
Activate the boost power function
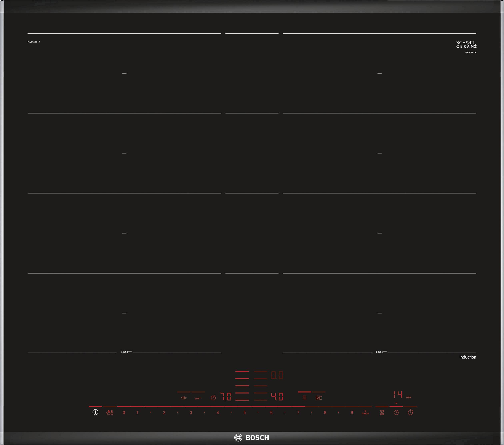click(365, 412)
